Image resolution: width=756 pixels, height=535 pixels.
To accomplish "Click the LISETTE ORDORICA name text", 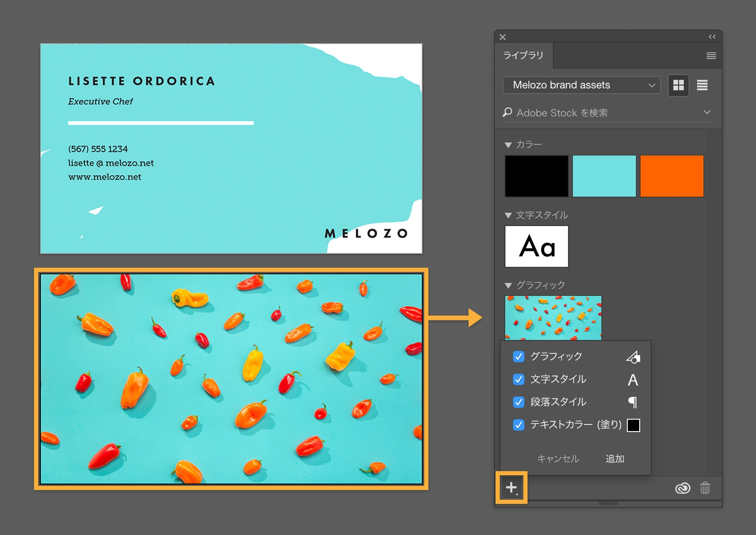I will pos(142,81).
